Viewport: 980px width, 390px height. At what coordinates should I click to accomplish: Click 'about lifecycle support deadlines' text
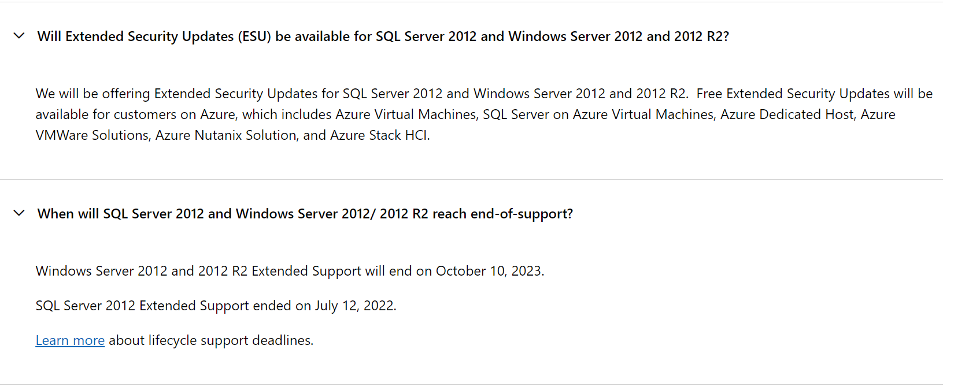point(210,340)
